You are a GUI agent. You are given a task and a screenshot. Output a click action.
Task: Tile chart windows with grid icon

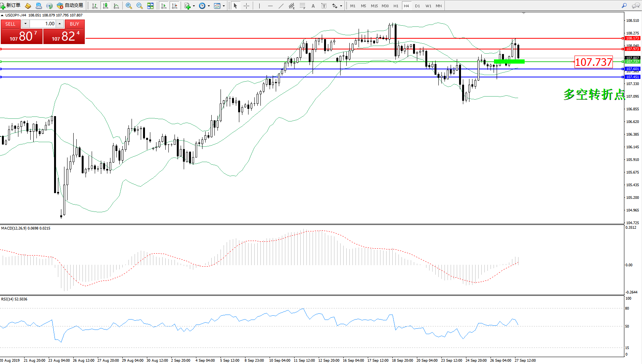(x=150, y=6)
